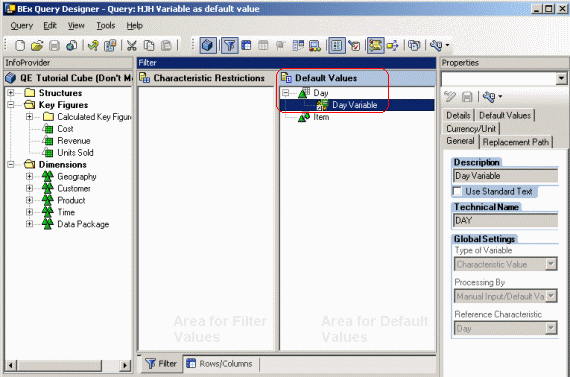Toggle Use Standard Text checkbox

tap(457, 191)
